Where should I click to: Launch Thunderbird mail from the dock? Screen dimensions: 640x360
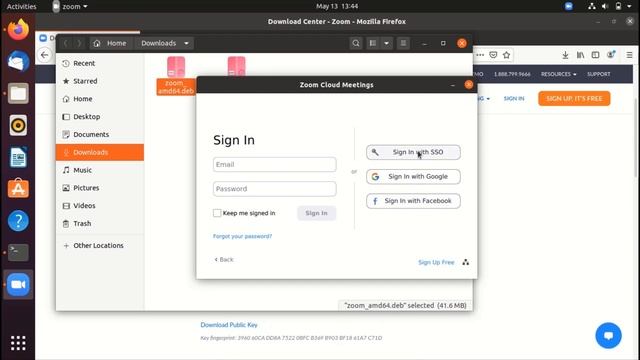click(18, 61)
